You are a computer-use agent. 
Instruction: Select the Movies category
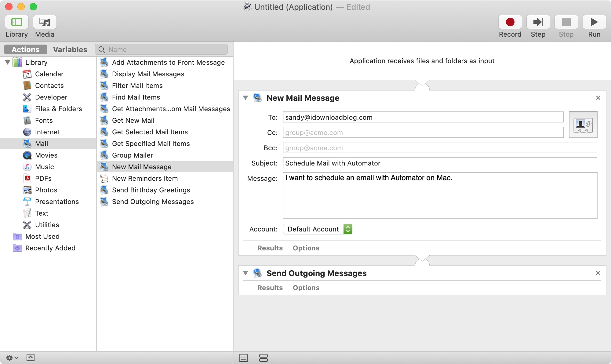tap(49, 155)
